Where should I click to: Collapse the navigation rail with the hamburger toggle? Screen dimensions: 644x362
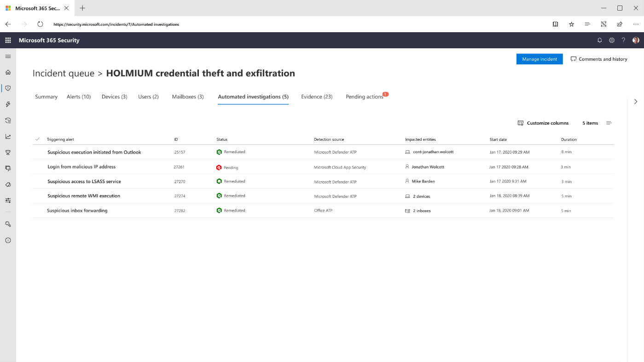pos(7,56)
